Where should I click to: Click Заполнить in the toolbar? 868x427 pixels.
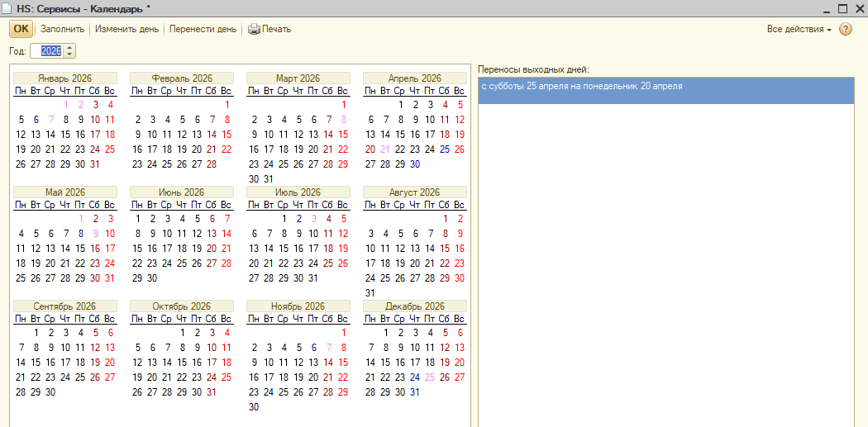point(63,29)
